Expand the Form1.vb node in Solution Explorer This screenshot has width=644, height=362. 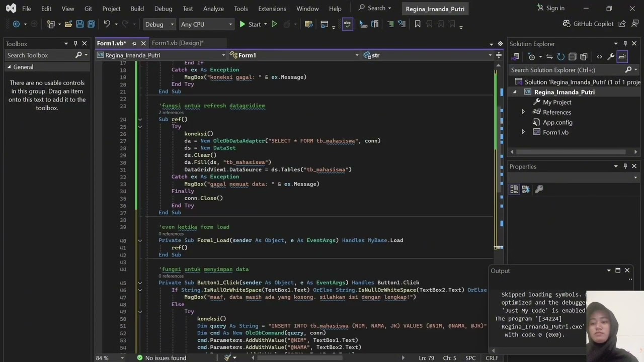(x=523, y=132)
